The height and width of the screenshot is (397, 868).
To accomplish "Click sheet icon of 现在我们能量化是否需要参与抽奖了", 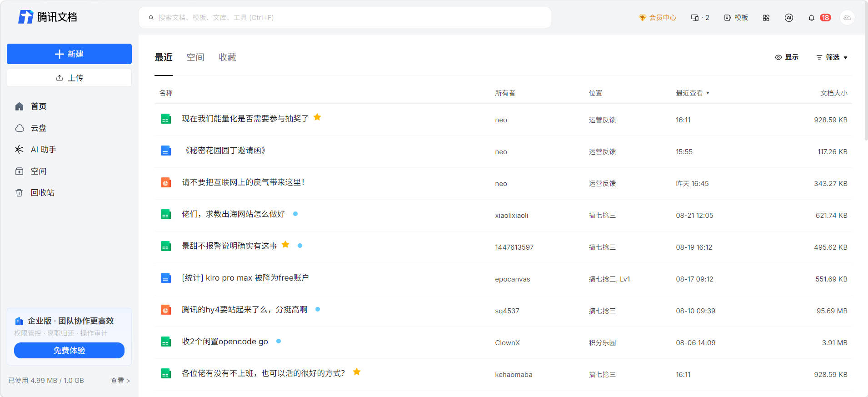I will [x=166, y=119].
